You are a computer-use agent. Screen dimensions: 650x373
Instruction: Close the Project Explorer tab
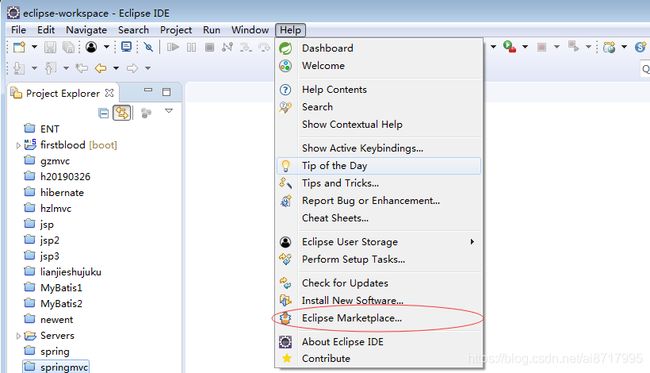tap(109, 93)
